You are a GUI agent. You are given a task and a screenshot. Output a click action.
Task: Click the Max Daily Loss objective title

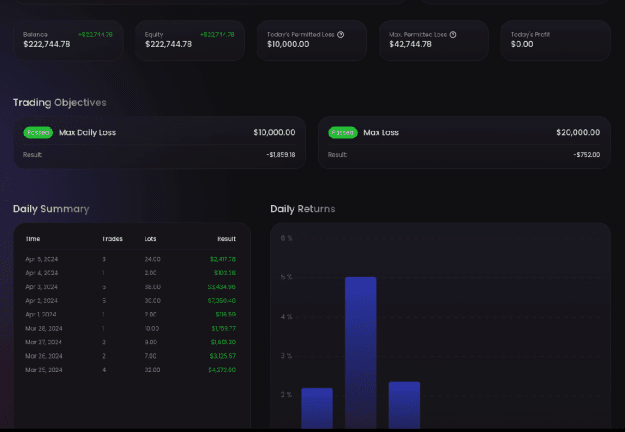tap(87, 132)
